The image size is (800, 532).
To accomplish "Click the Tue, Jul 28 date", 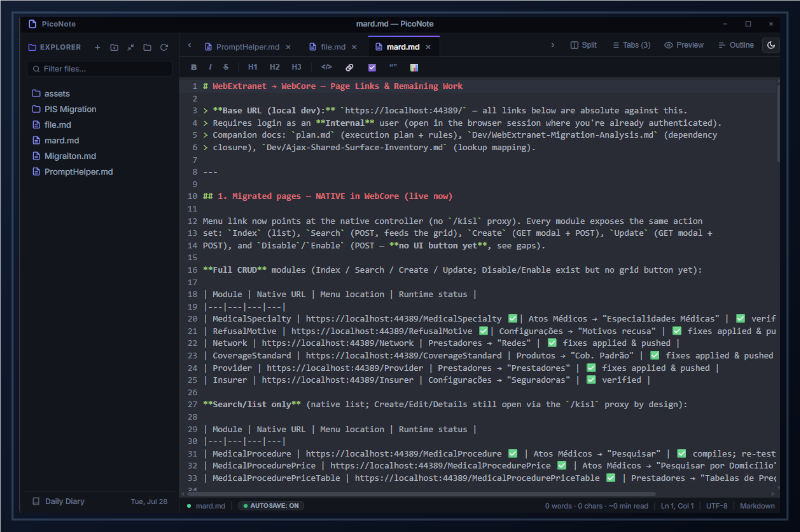I will click(x=149, y=502).
